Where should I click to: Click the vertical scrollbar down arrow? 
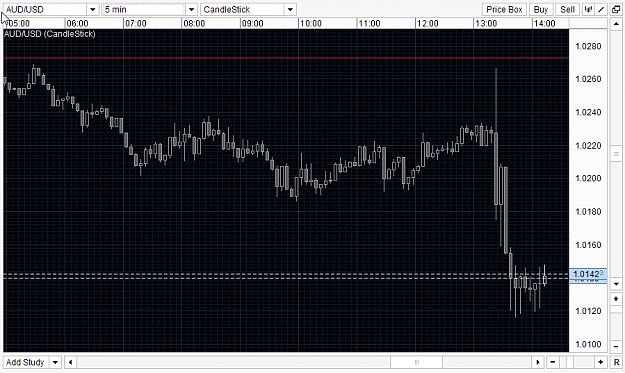click(x=616, y=284)
